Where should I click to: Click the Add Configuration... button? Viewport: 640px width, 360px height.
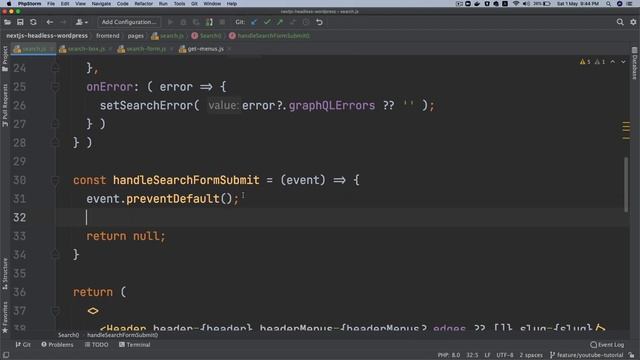click(x=129, y=22)
